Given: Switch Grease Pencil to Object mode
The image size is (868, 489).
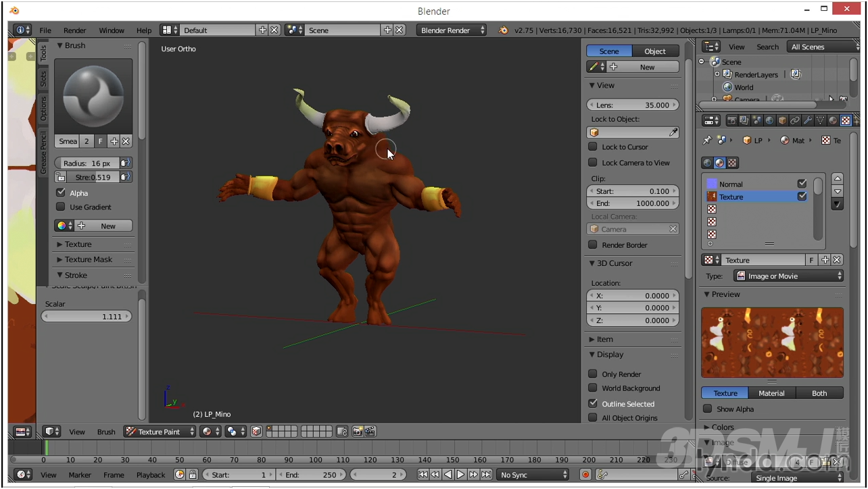Looking at the screenshot, I should pyautogui.click(x=654, y=51).
